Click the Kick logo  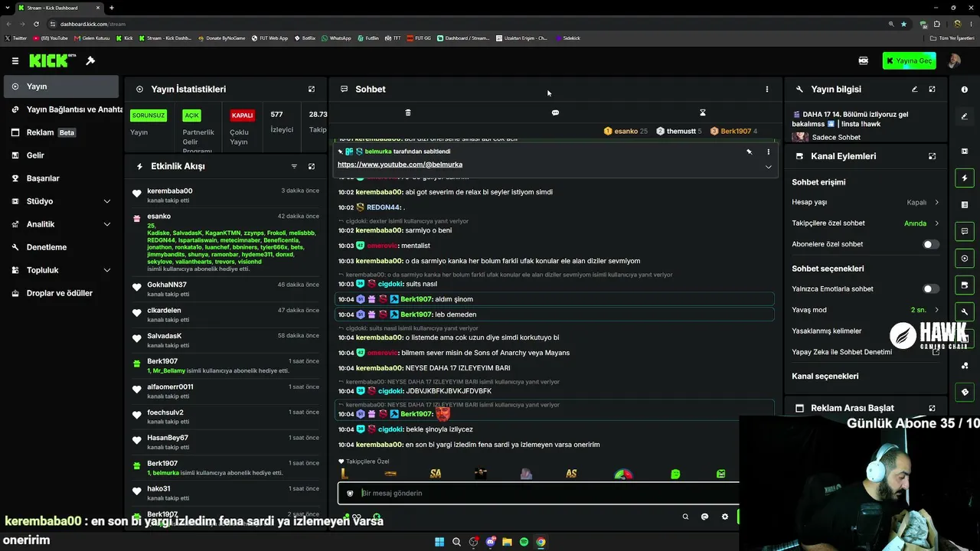(x=51, y=60)
